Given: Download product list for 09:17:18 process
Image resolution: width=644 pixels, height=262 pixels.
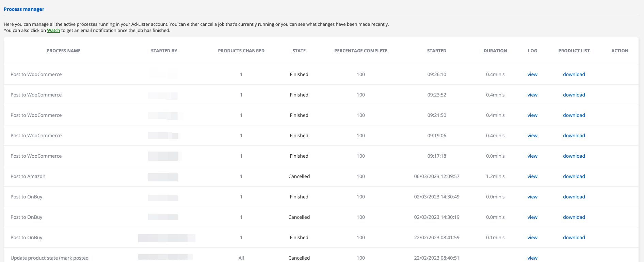Looking at the screenshot, I should (x=574, y=156).
